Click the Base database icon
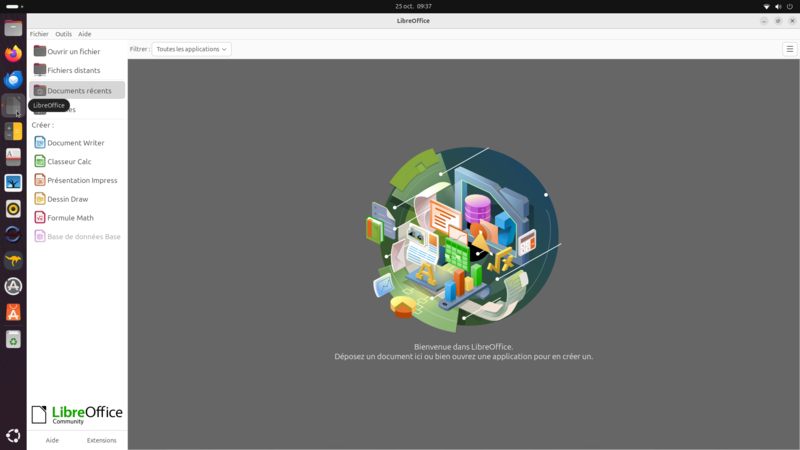Screen dimensions: 800x450 (x=39, y=236)
